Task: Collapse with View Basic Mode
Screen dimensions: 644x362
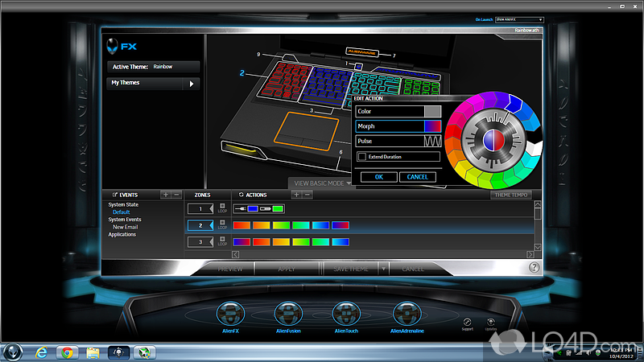Action: pyautogui.click(x=322, y=183)
